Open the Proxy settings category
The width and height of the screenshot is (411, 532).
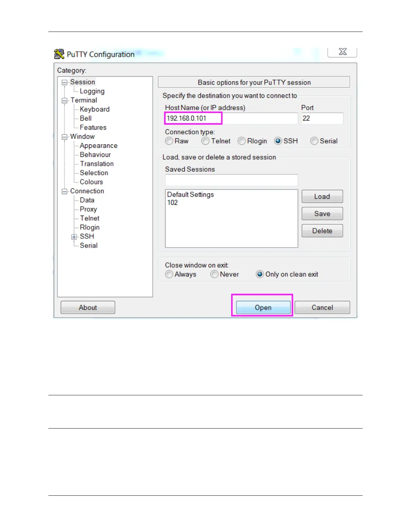(88, 209)
